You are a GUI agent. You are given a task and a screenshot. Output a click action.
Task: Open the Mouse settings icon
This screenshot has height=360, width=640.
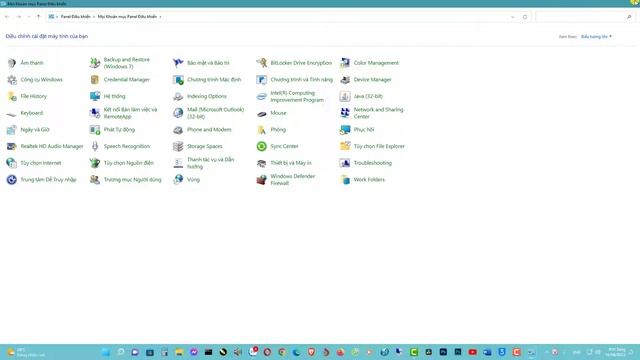261,113
